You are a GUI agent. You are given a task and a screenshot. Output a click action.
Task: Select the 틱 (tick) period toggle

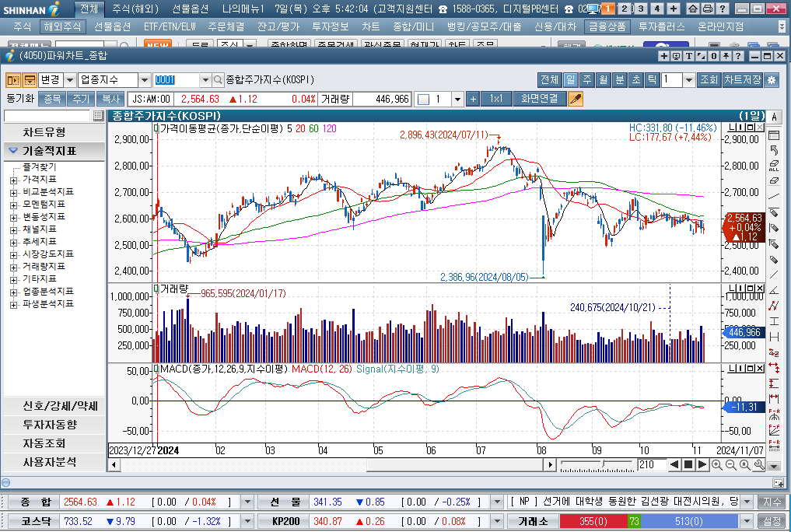(652, 79)
